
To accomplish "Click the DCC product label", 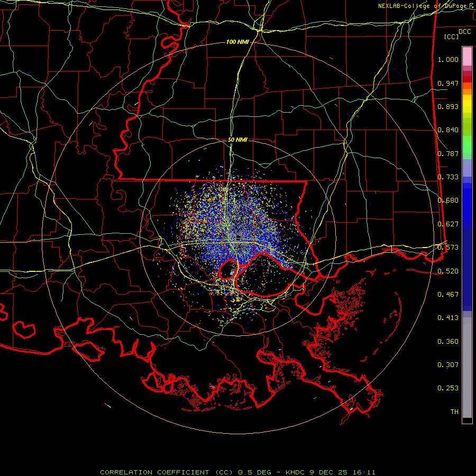I will (464, 32).
